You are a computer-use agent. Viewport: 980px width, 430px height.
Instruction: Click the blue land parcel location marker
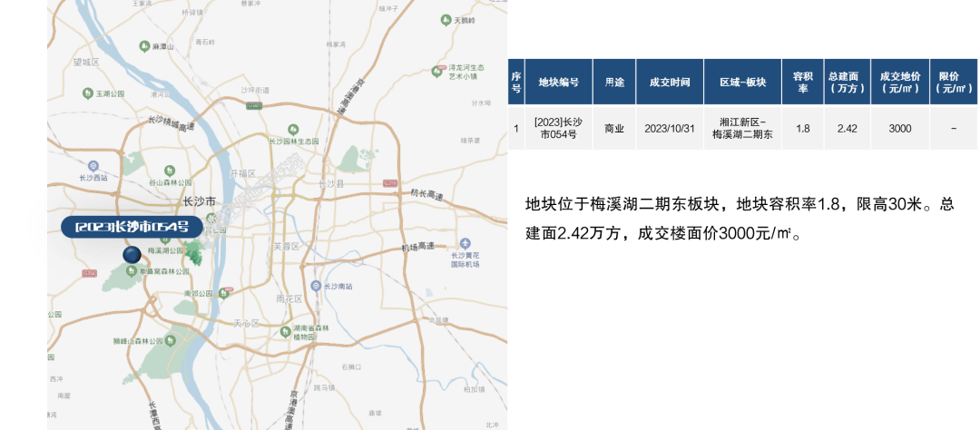[132, 256]
